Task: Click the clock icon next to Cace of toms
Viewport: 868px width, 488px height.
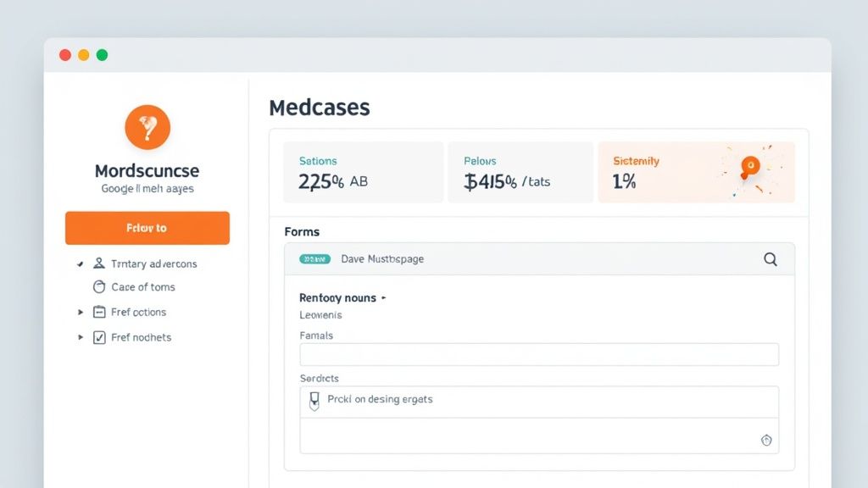Action: pyautogui.click(x=98, y=287)
